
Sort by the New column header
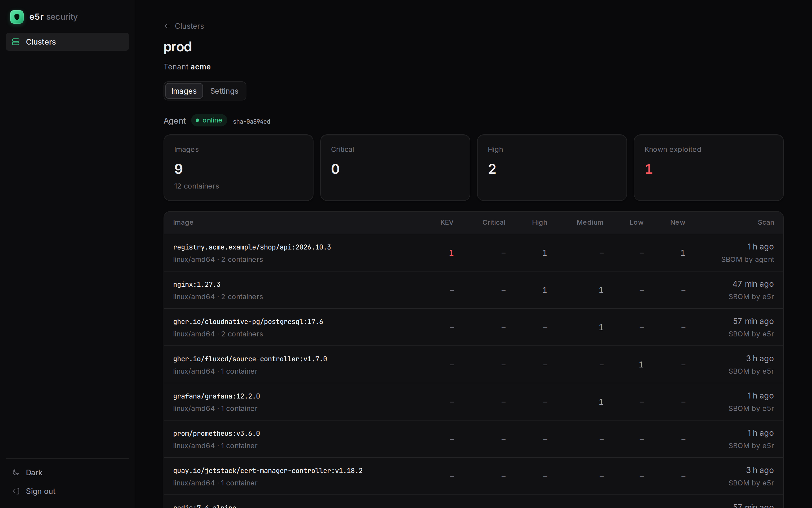pos(678,222)
